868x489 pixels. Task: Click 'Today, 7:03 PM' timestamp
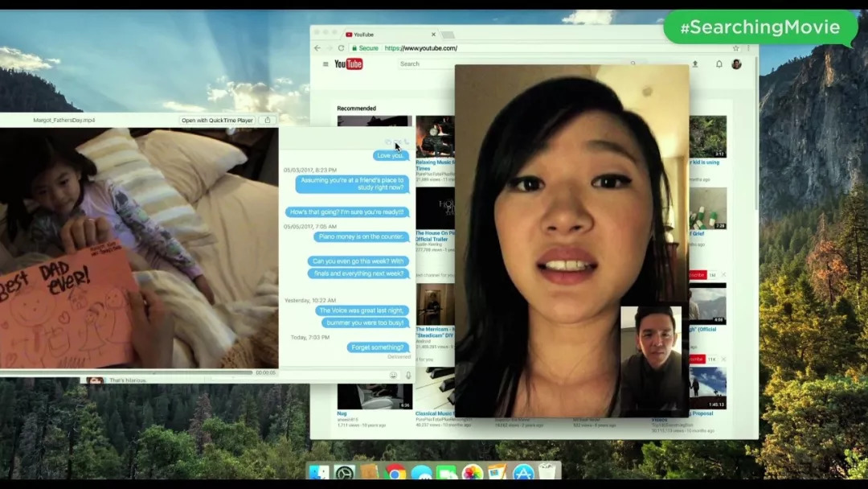(x=310, y=337)
